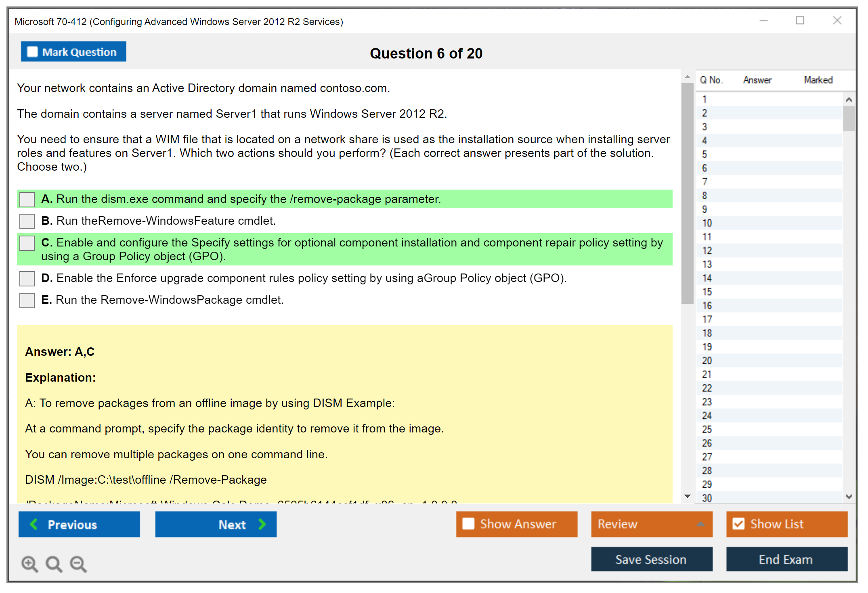Toggle the Show Answer checkbox
The image size is (868, 593).
(468, 524)
